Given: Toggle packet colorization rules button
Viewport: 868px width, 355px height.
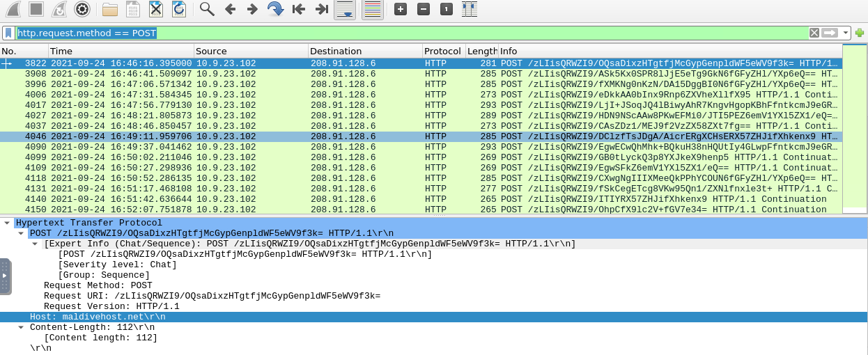Looking at the screenshot, I should pyautogui.click(x=373, y=9).
